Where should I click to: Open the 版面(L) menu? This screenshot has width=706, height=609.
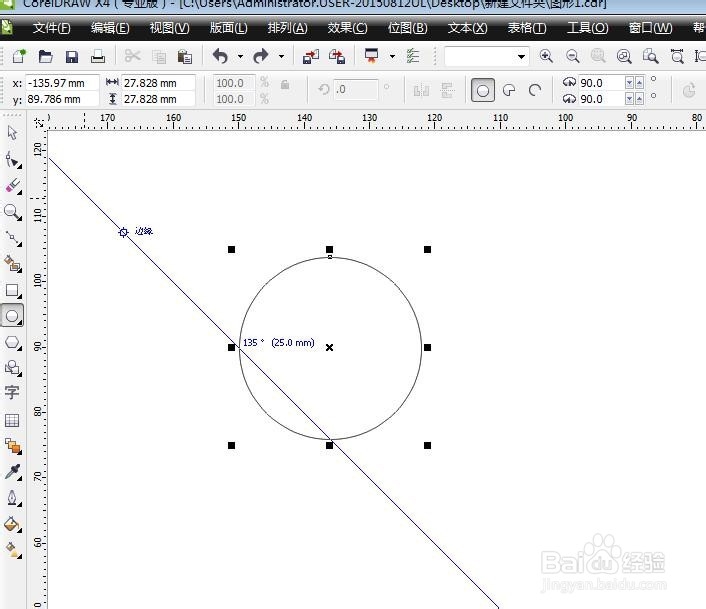pos(228,28)
